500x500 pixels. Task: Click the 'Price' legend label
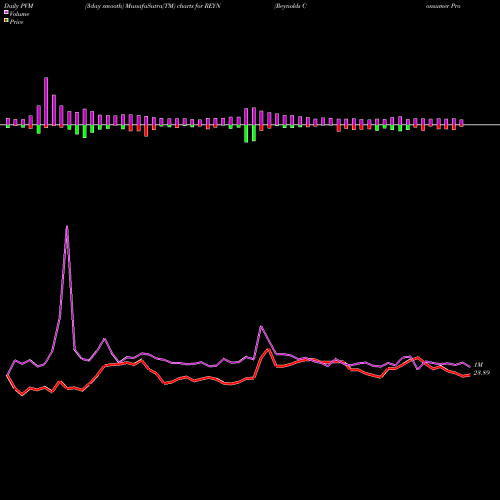click(16, 22)
